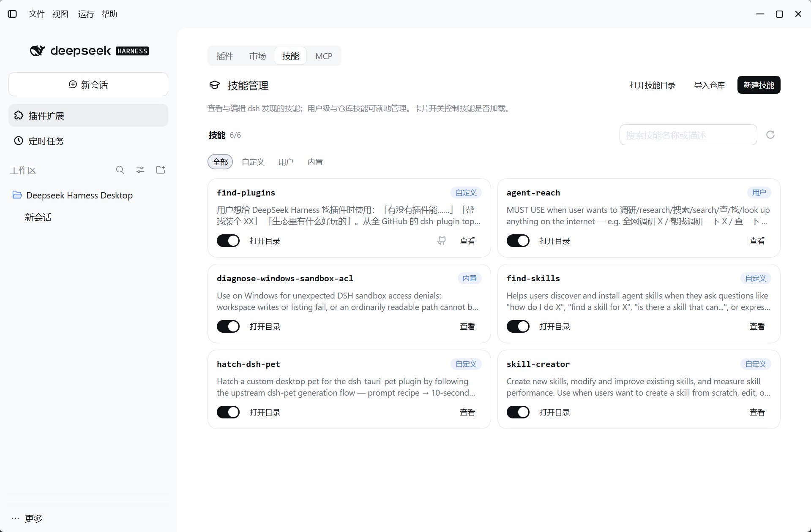Disable the agent-reach skill toggle
Screen dimensions: 811x532
(x=518, y=241)
